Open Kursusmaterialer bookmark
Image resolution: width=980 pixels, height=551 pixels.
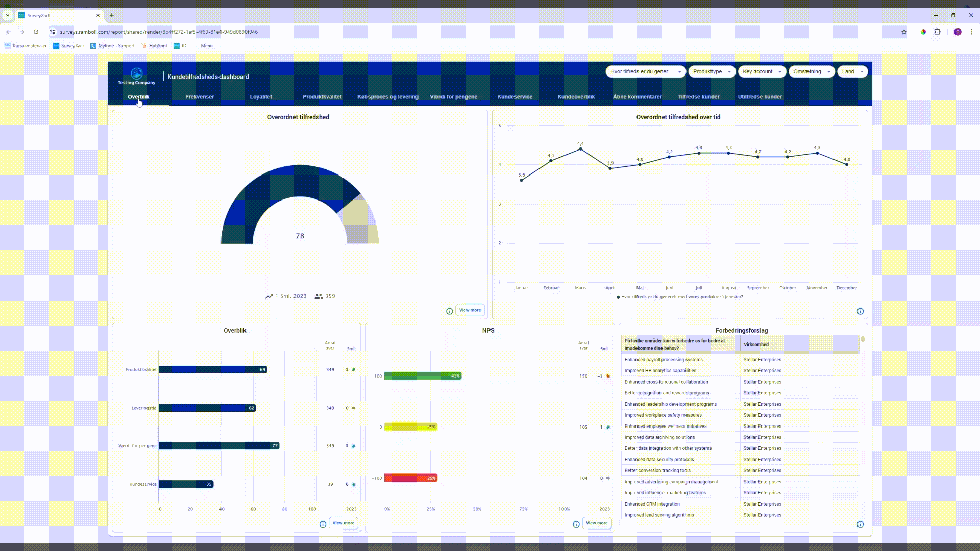click(x=26, y=46)
